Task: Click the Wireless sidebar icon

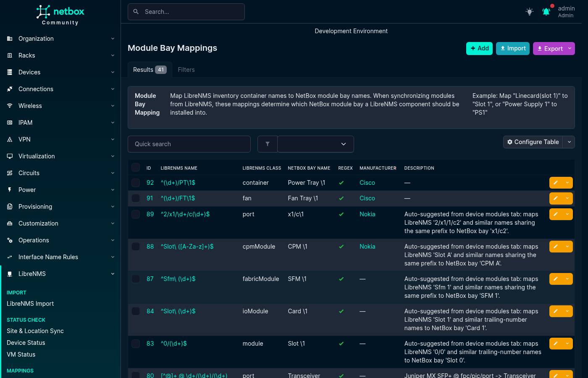Action: pos(10,106)
